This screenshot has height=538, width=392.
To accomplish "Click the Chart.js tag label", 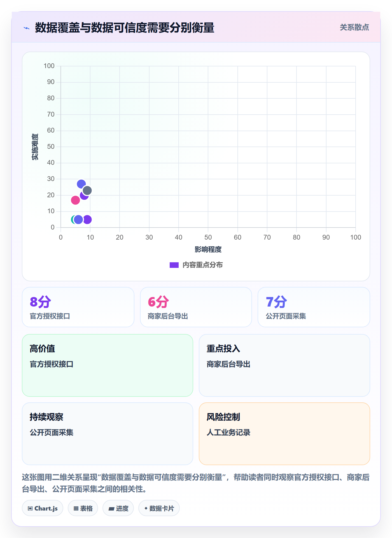I will click(x=46, y=508).
